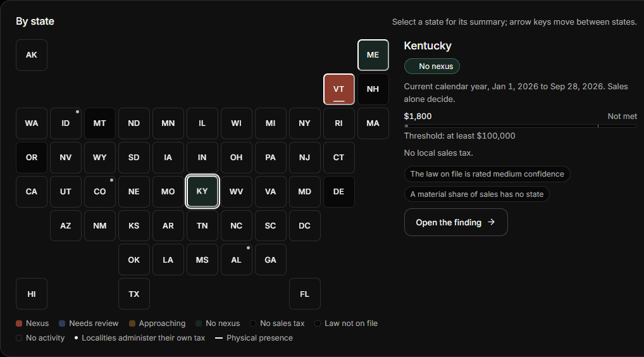Click the arrow in Open the finding
Viewport: 644px width, 357px height.
[x=491, y=222]
